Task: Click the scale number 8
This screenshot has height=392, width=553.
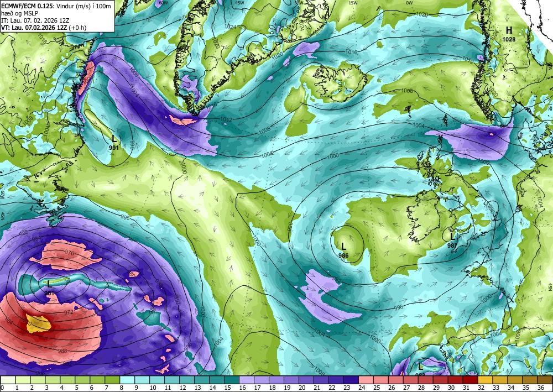Action: click(122, 388)
